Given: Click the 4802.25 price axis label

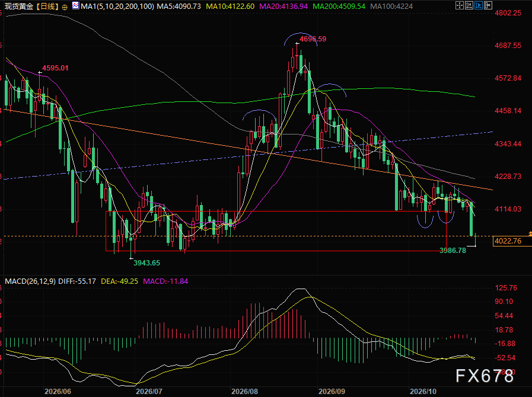Looking at the screenshot, I should pyautogui.click(x=508, y=13).
